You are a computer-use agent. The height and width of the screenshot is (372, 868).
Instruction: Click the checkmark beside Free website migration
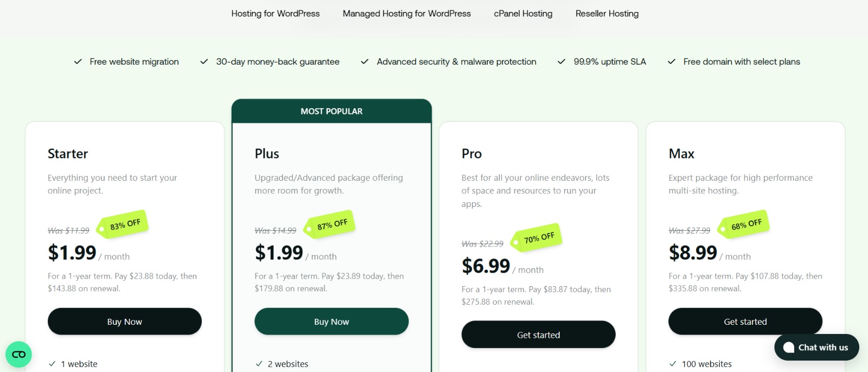coord(78,61)
